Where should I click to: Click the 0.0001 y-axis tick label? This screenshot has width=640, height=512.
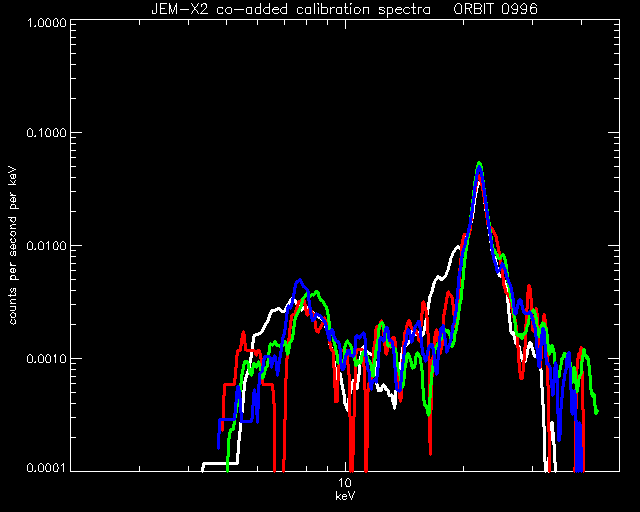[x=46, y=467]
